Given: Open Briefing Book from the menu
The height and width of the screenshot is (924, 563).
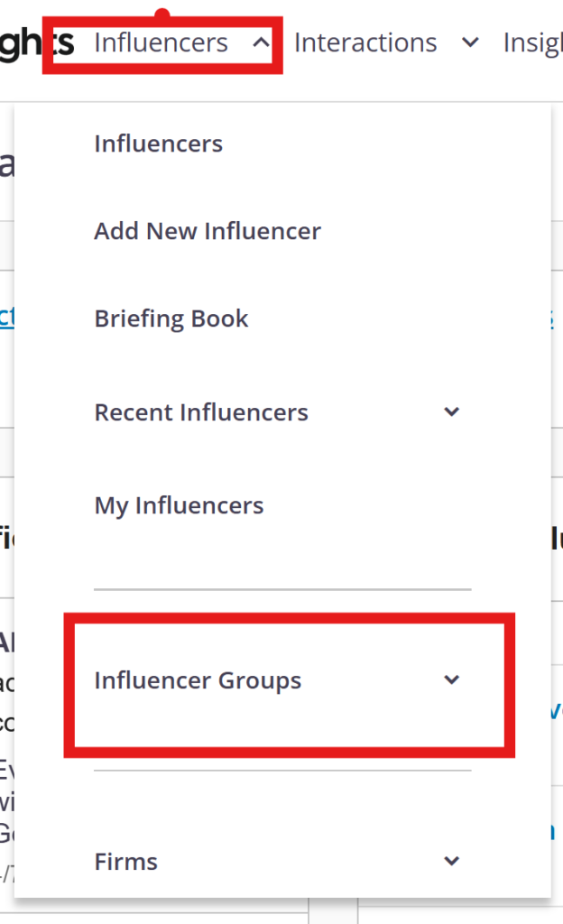Looking at the screenshot, I should click(171, 319).
